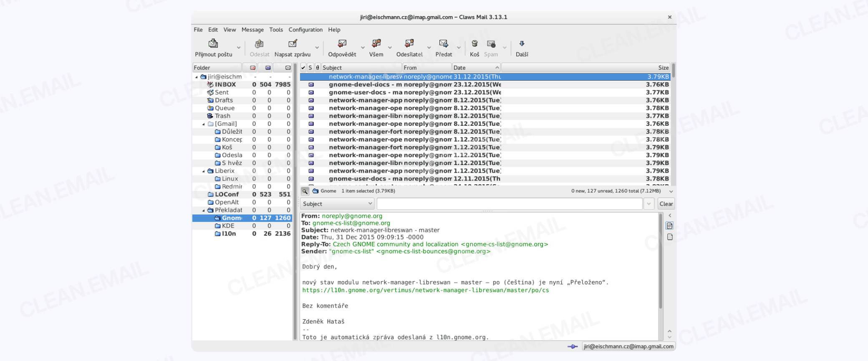868x361 pixels.
Task: Click the Přijmout poštu receive mail icon
Action: 213,43
